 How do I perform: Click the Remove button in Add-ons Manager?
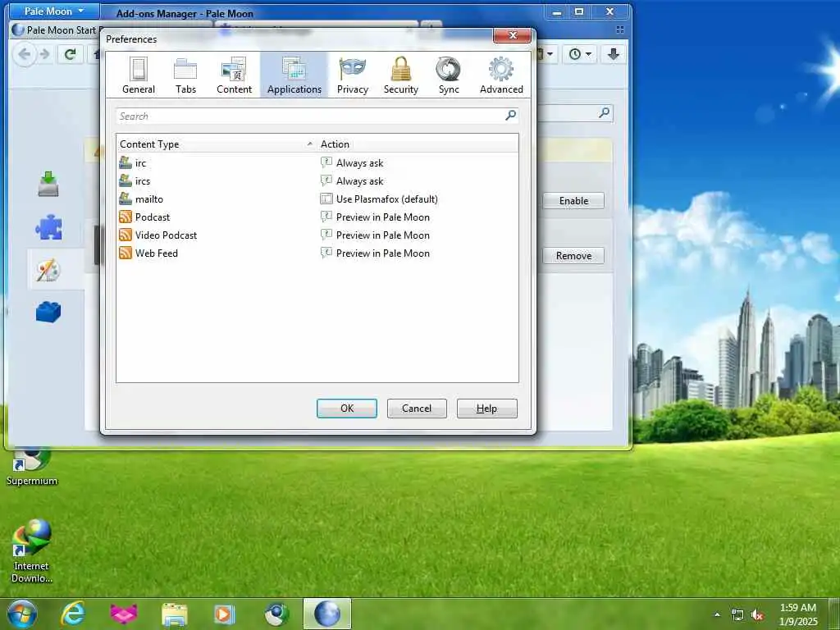click(x=573, y=256)
